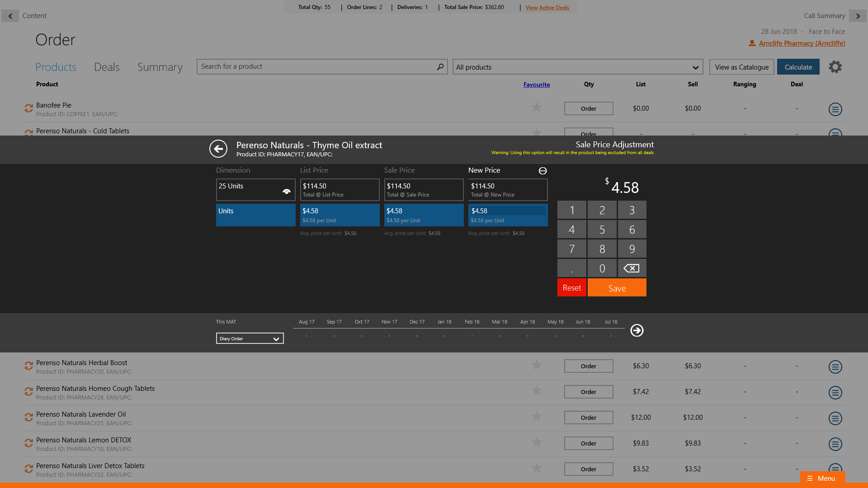Viewport: 868px width, 488px height.
Task: Click the refresh icon beside Perenso Naturals Lavender Oil
Action: coord(28,417)
